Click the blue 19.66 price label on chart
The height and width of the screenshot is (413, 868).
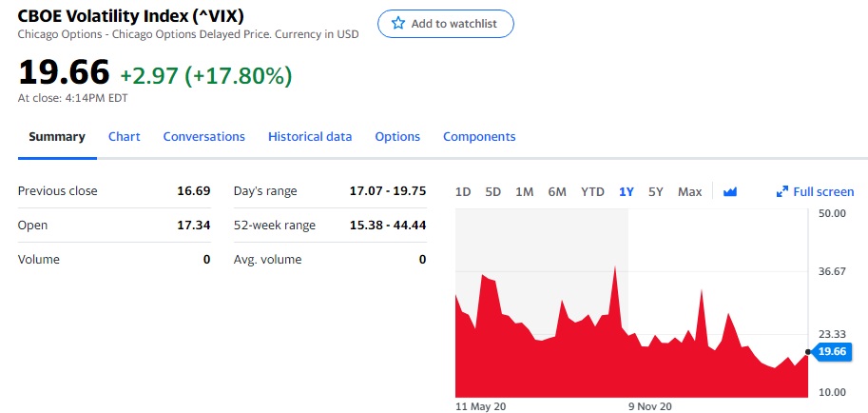point(833,352)
